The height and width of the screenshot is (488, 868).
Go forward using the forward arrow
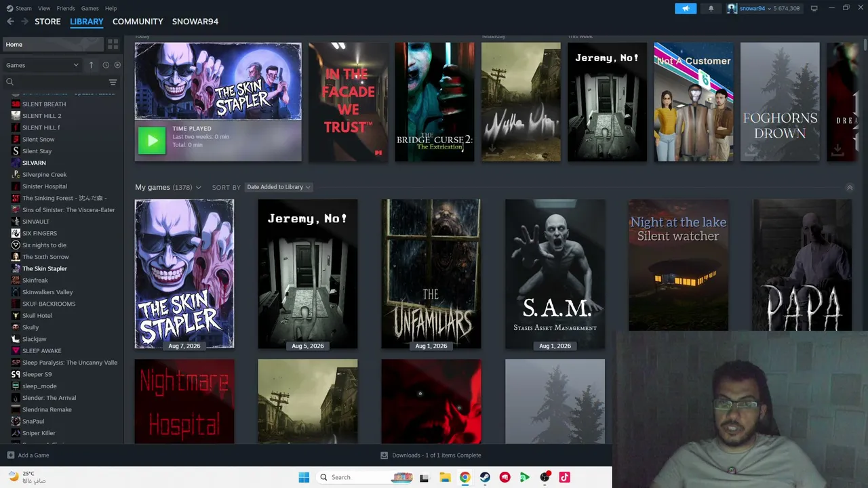click(24, 22)
